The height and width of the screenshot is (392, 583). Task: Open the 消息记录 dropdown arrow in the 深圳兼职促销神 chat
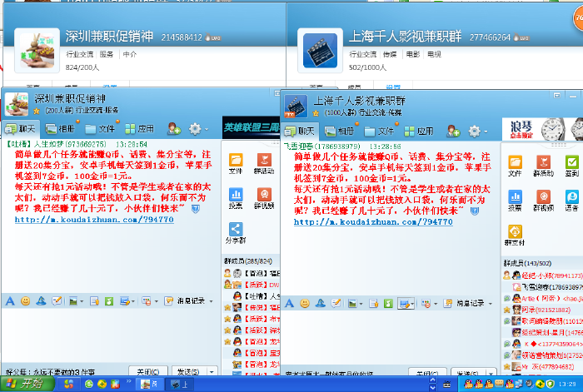click(x=212, y=301)
